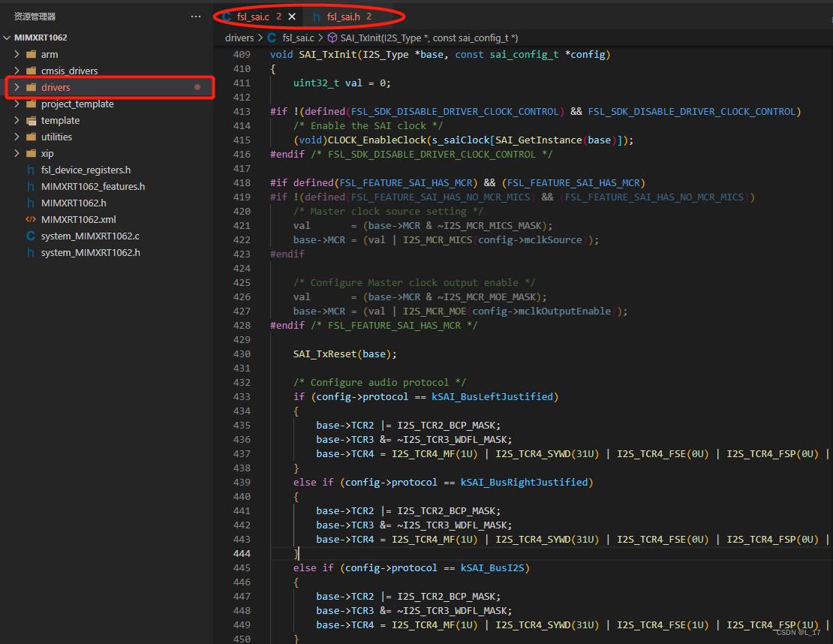This screenshot has width=833, height=644.
Task: Expand the drivers folder chevron
Action: 17,87
